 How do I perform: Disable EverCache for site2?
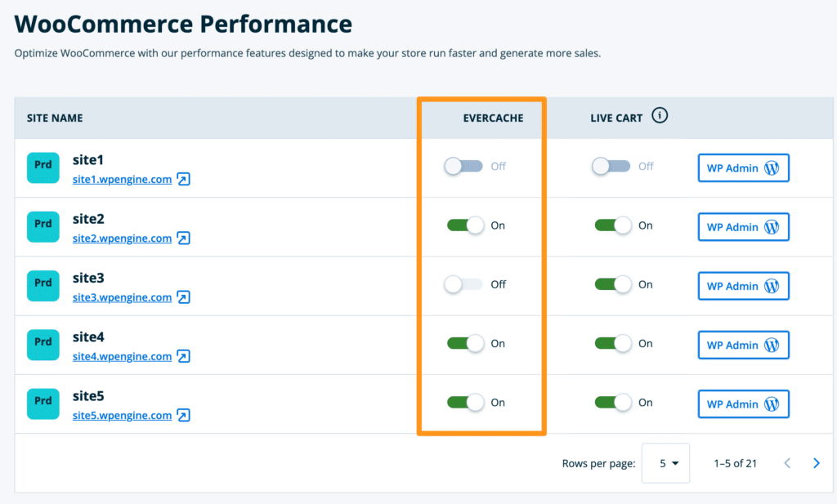click(465, 225)
